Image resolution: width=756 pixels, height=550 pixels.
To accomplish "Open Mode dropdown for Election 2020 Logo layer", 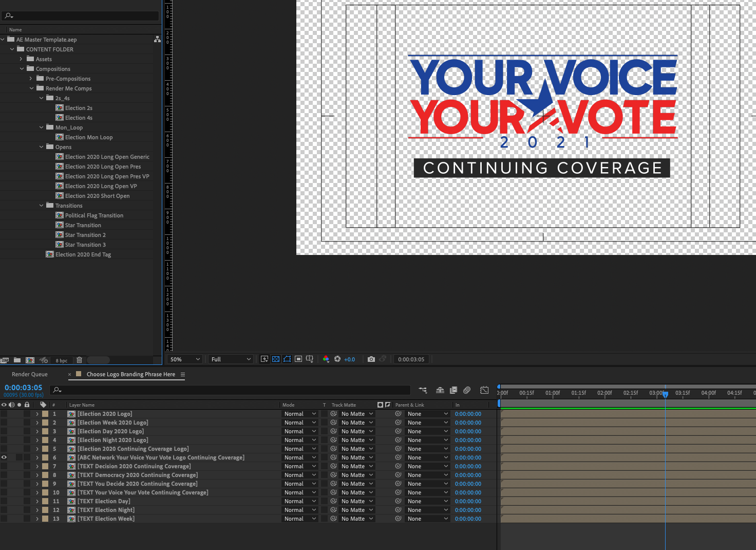I will click(x=300, y=414).
